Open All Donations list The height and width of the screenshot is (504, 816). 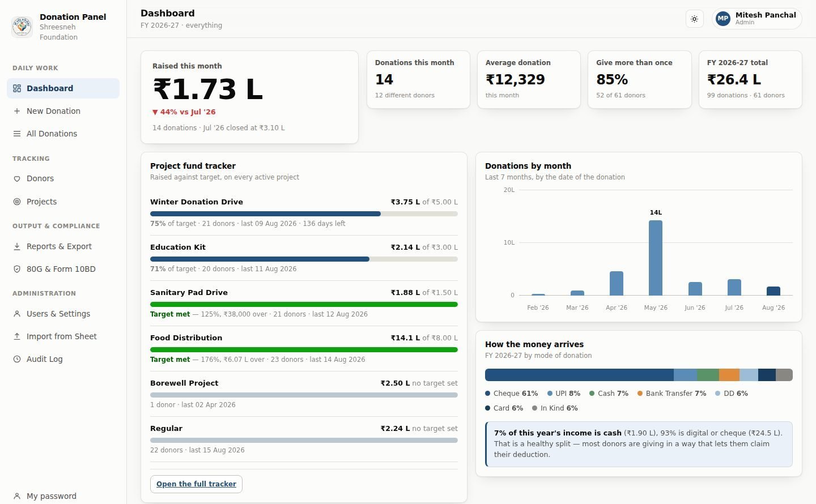point(63,134)
